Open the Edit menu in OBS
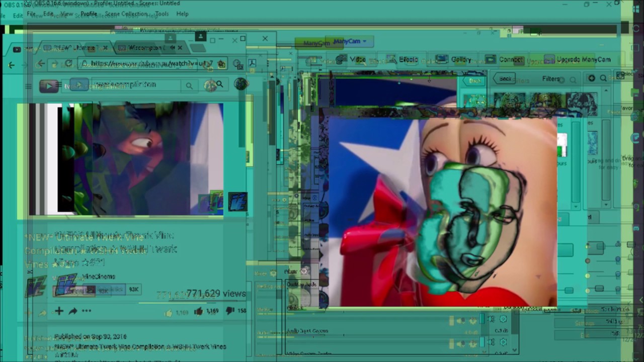 coord(48,14)
